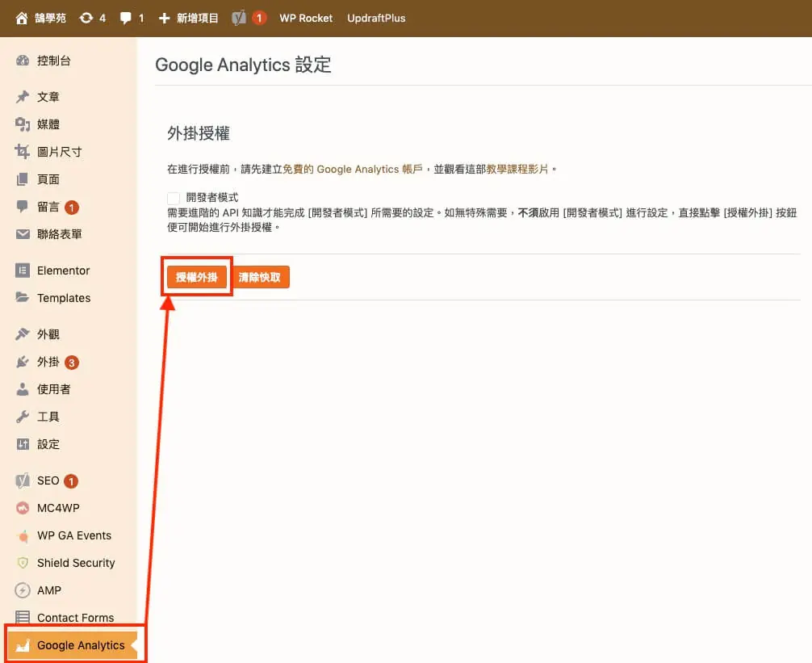
Task: Click the Elementor logo icon
Action: coord(23,271)
